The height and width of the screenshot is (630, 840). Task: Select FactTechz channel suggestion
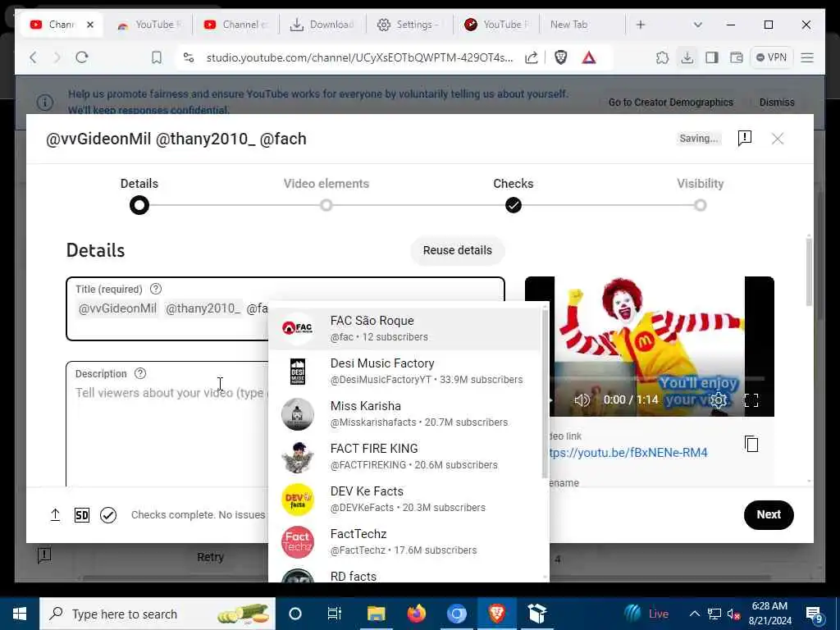(405, 541)
